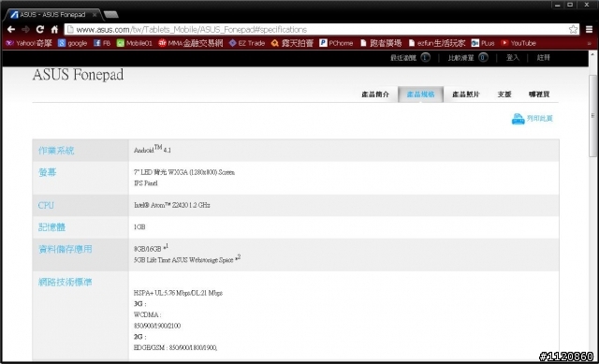
Task: Click the 850/900/1900/2100 WCDMA bands text
Action: pyautogui.click(x=157, y=326)
